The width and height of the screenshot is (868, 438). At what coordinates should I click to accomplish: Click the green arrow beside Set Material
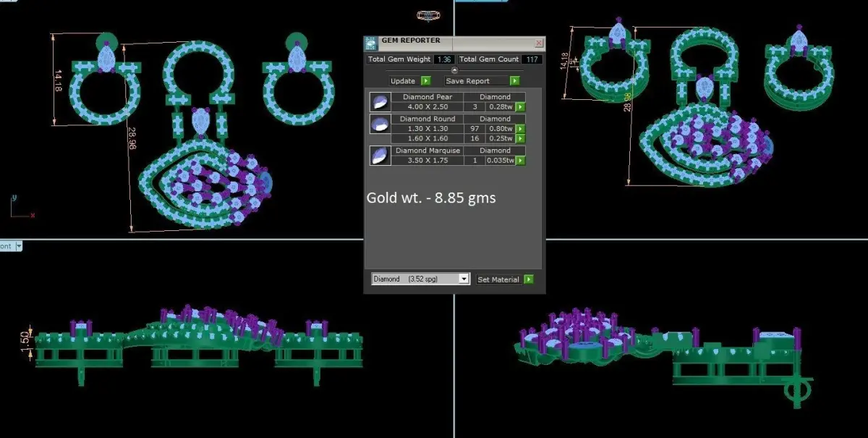click(x=529, y=279)
